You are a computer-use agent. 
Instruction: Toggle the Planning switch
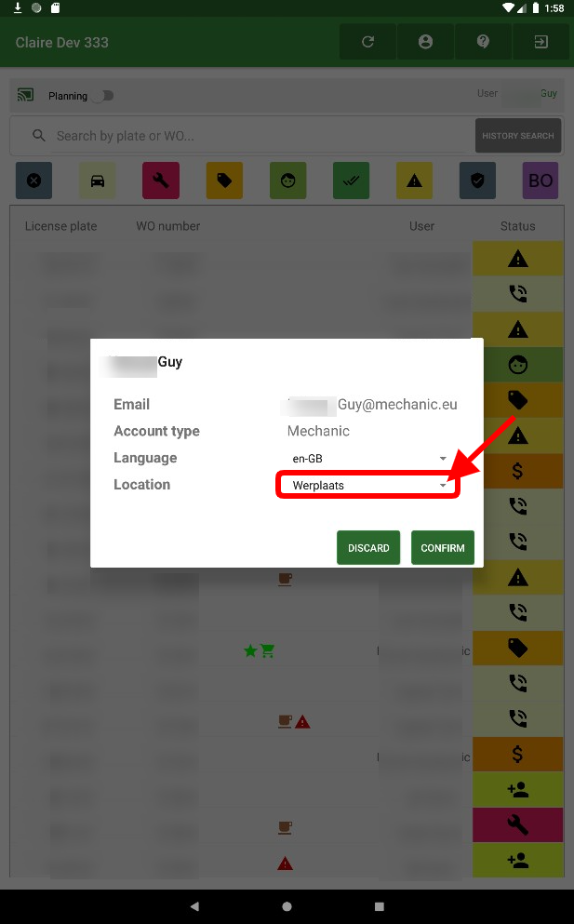pyautogui.click(x=103, y=96)
